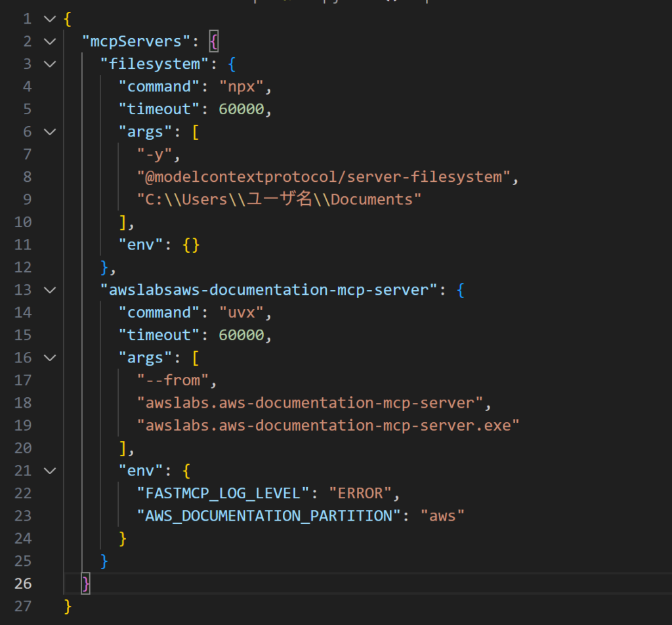Click the "--from" argument string
The height and width of the screenshot is (625, 672).
click(173, 381)
